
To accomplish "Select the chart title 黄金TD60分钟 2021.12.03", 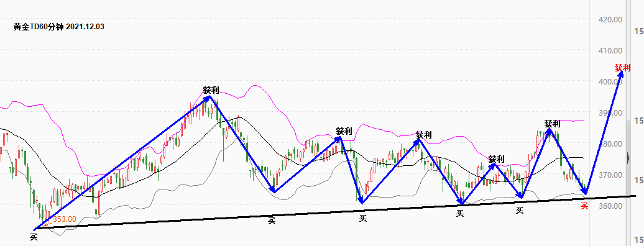I will point(58,27).
